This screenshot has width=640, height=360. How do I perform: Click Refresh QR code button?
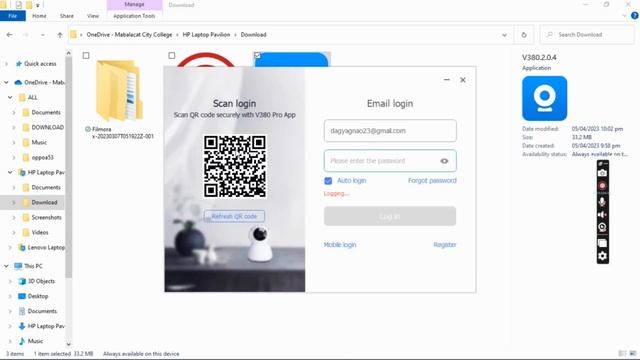(234, 216)
